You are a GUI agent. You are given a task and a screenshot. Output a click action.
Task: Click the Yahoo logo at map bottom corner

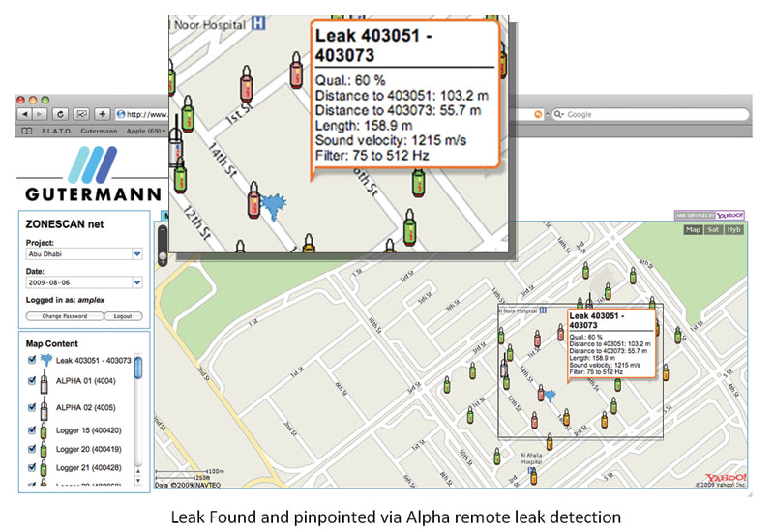(x=725, y=478)
